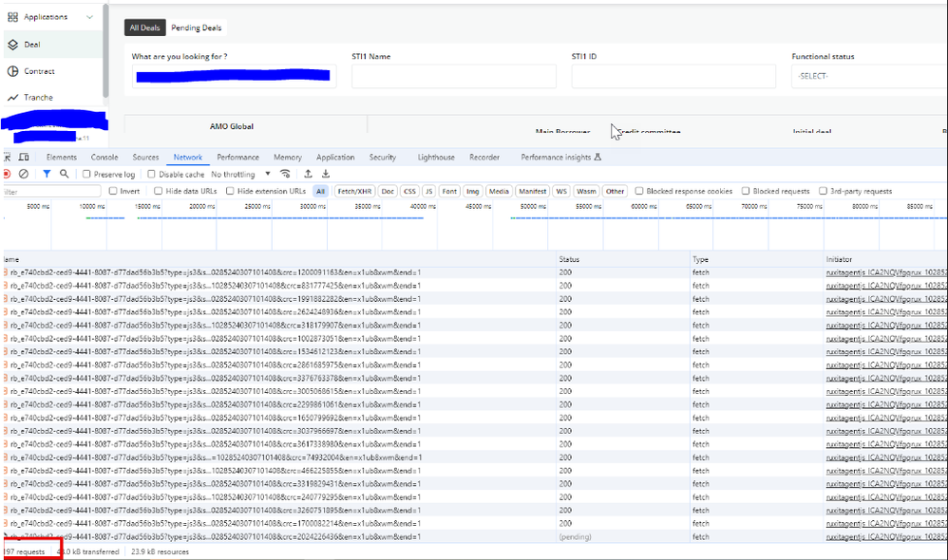
Task: Click the stop recording network log icon
Action: point(7,175)
